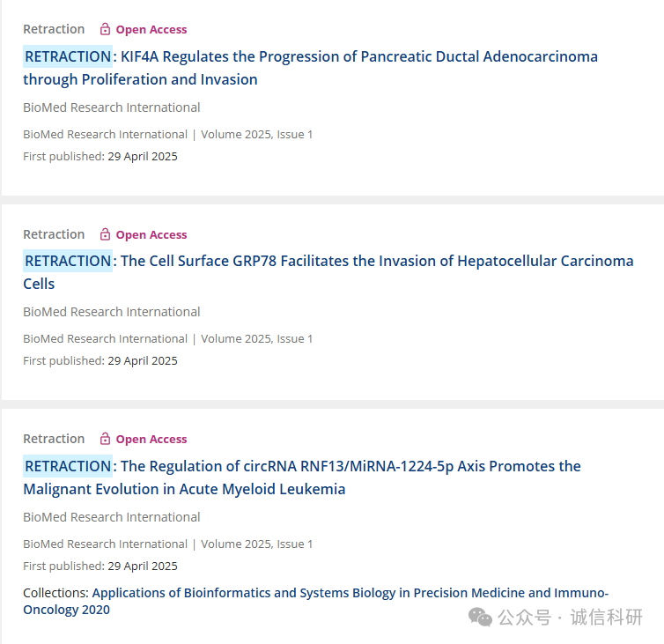Click Open Access label on the second result
The height and width of the screenshot is (644, 664).
[x=151, y=234]
